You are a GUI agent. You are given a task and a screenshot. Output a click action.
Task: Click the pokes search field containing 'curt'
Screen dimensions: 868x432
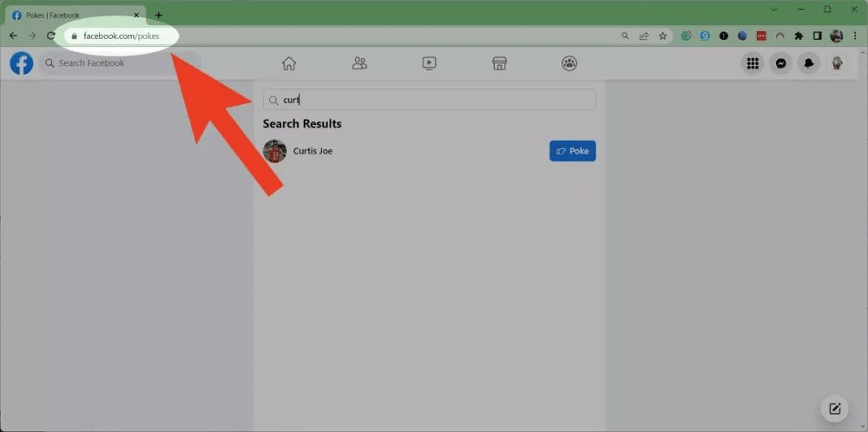430,100
